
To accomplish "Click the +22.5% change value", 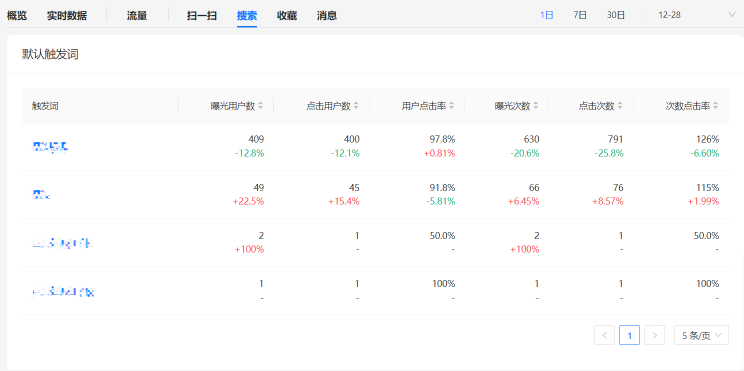I will (x=249, y=201).
